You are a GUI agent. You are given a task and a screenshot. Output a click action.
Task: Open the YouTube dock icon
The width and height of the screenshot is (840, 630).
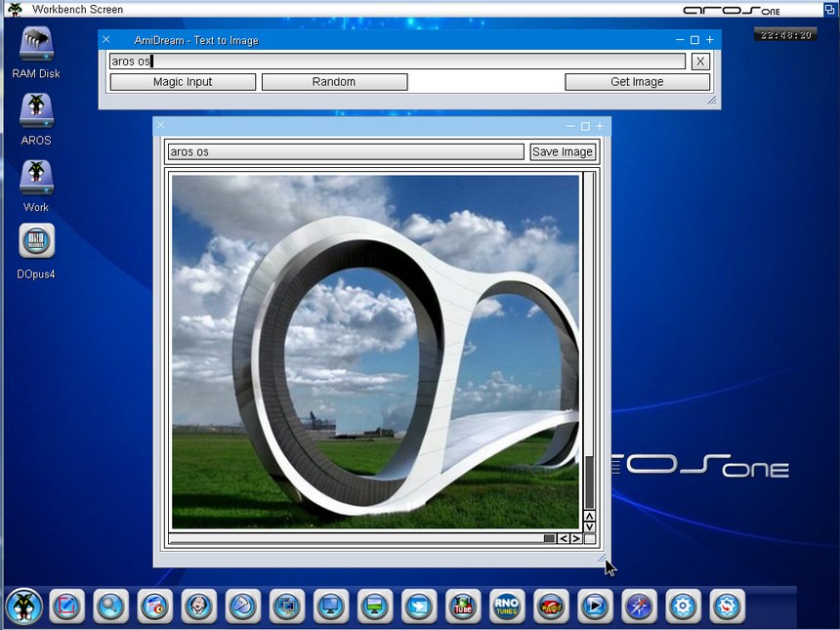pos(463,607)
